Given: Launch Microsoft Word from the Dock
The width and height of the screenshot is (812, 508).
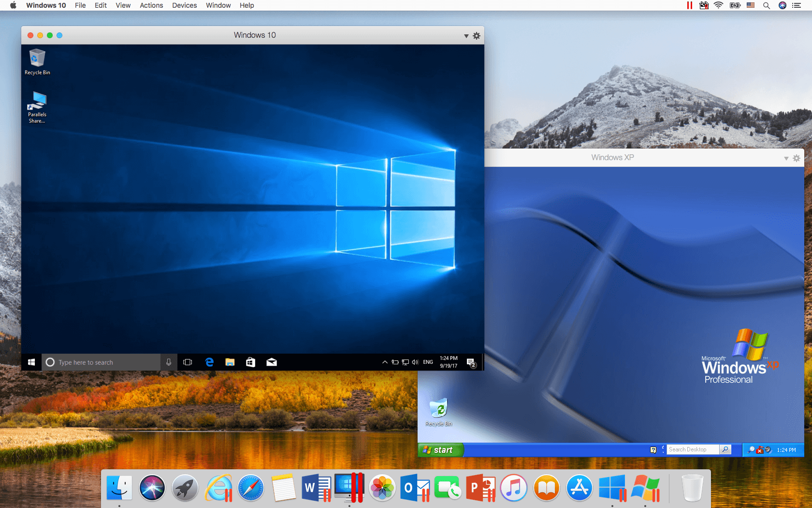Looking at the screenshot, I should [317, 488].
